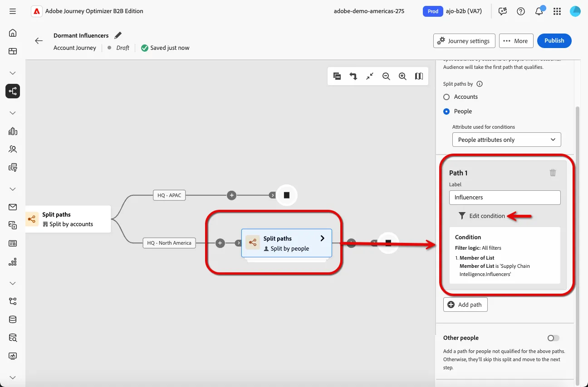
Task: Open the More options menu
Action: (516, 41)
